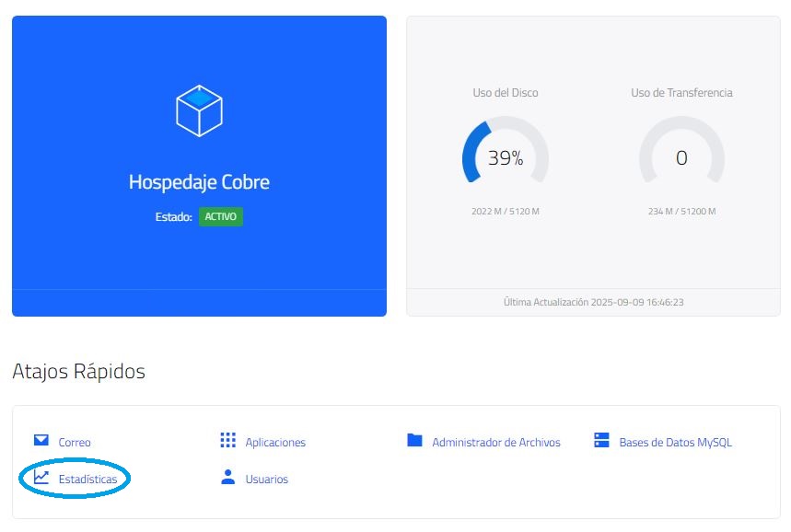Open Bases de Datos MySQL link
The height and width of the screenshot is (532, 791).
[x=676, y=443]
